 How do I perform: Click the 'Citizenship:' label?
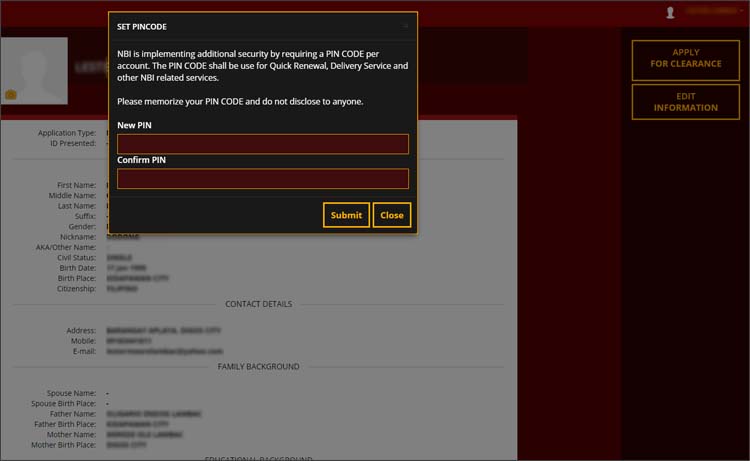tap(77, 289)
